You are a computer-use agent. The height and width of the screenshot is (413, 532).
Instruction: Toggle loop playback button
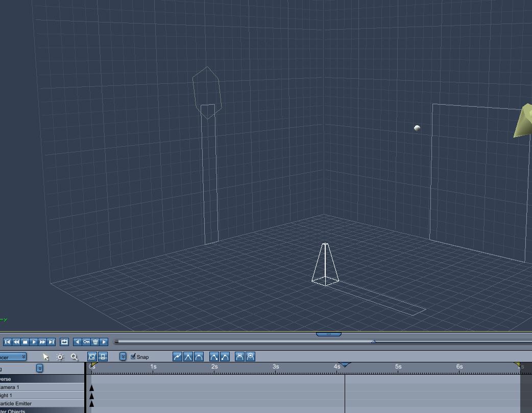[x=64, y=342]
